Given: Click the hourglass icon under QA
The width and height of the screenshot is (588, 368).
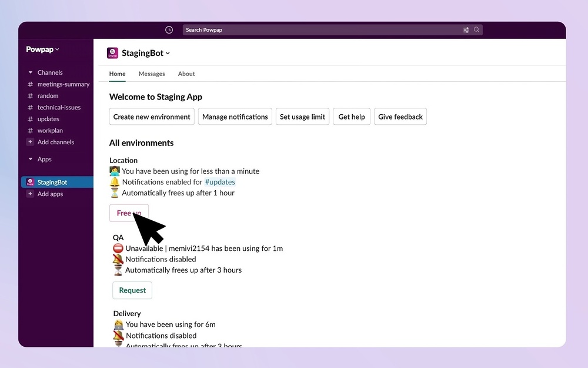Looking at the screenshot, I should click(118, 270).
